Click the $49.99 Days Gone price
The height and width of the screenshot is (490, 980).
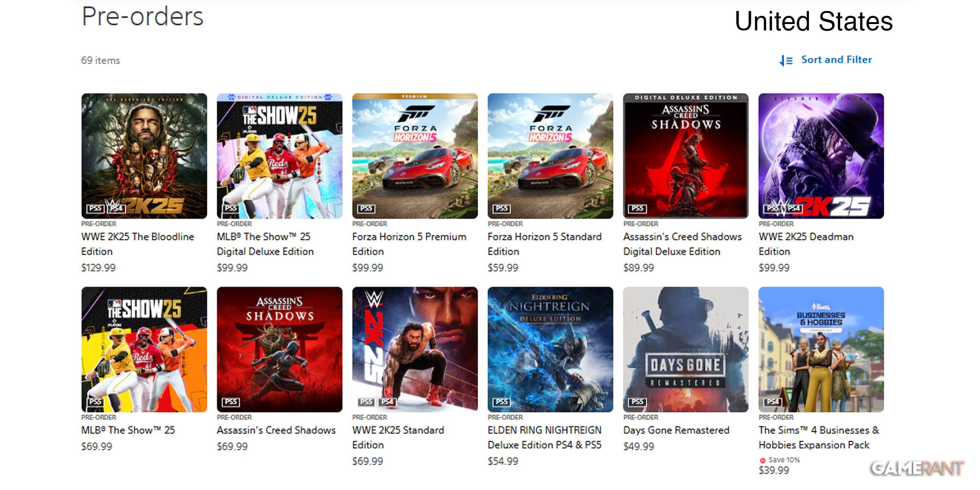pos(639,446)
